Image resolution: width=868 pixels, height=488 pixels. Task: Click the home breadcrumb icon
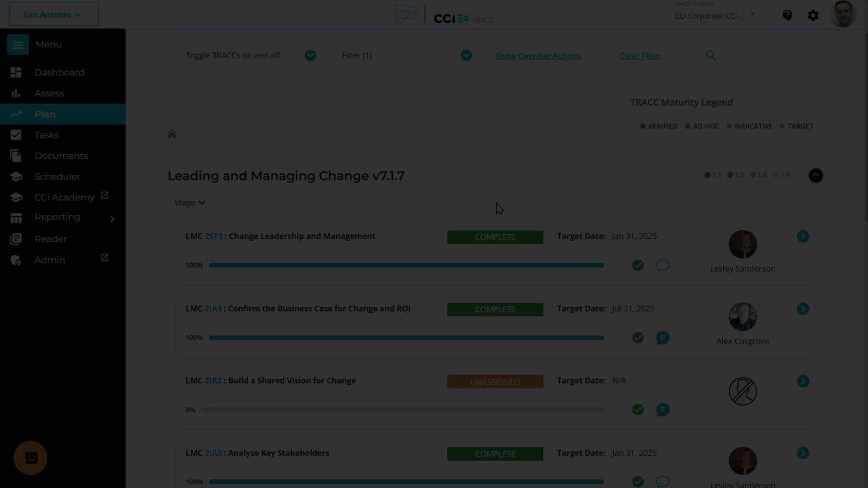[172, 134]
